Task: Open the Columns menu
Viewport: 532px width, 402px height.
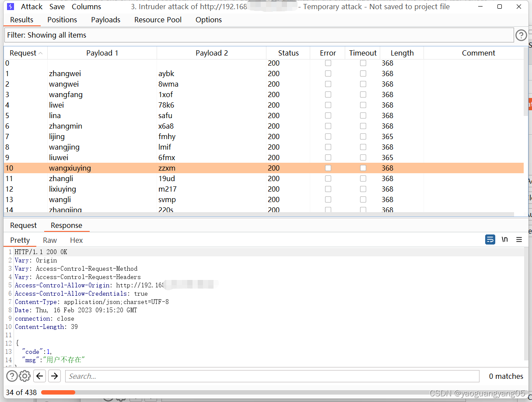Action: 86,7
